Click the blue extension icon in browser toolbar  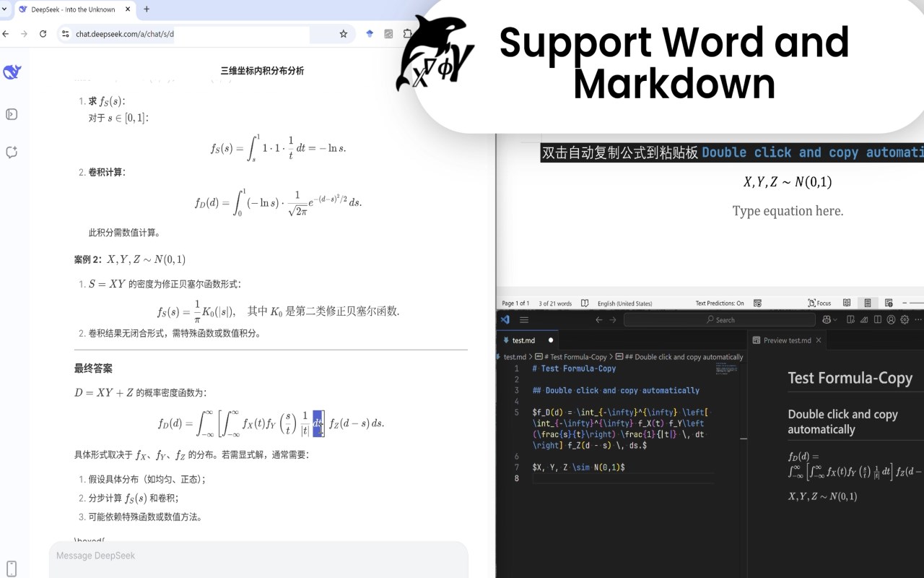click(x=370, y=34)
